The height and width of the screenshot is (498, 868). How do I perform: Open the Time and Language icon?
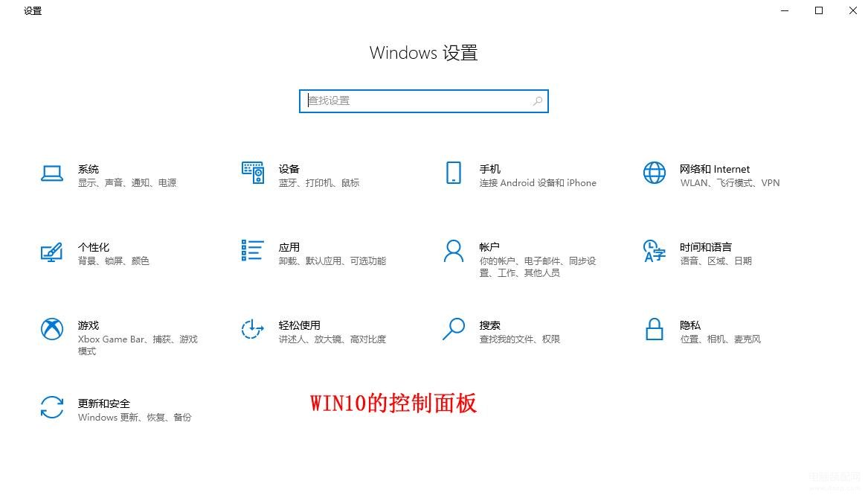[655, 251]
